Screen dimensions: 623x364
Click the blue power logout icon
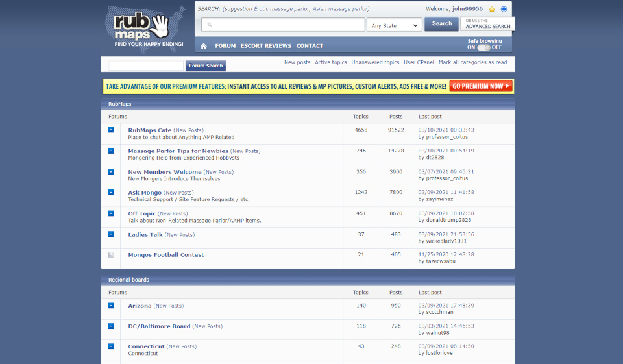504,9
